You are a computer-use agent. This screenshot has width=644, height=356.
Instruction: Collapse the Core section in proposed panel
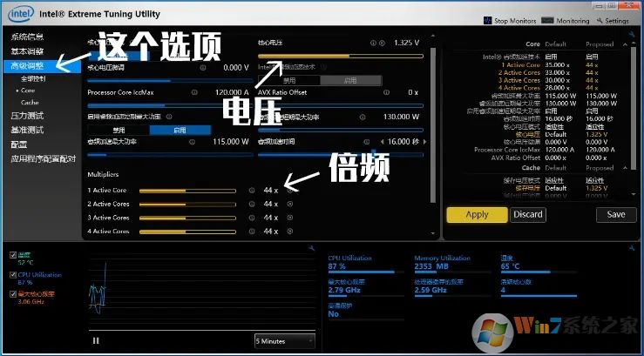coord(625,44)
